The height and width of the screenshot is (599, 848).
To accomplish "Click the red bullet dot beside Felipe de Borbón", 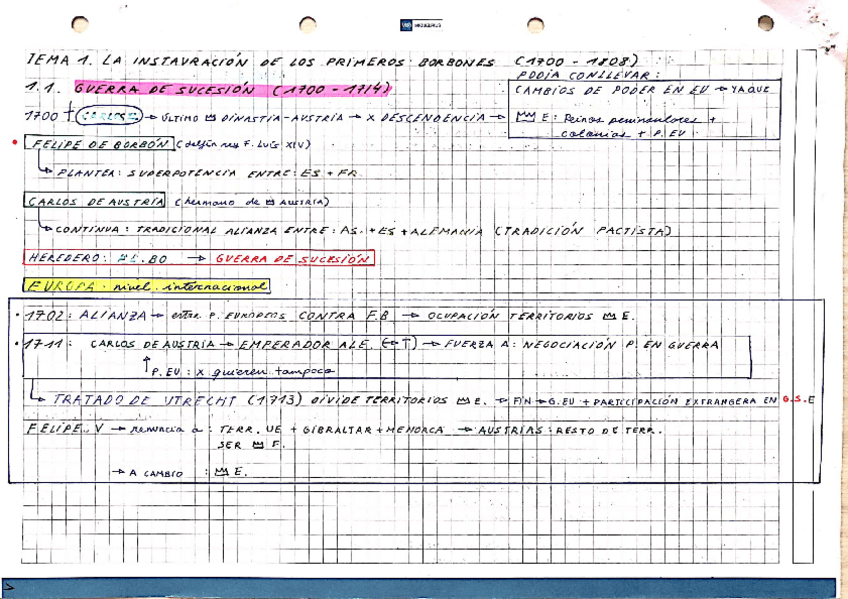I will tap(12, 143).
